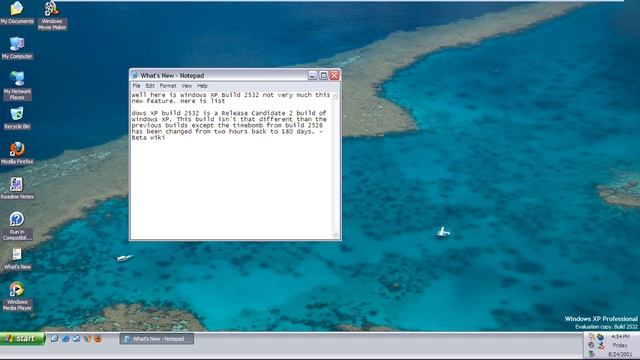Click in the text line ending 'Beta wiki'
This screenshot has width=640, height=360.
[148, 138]
